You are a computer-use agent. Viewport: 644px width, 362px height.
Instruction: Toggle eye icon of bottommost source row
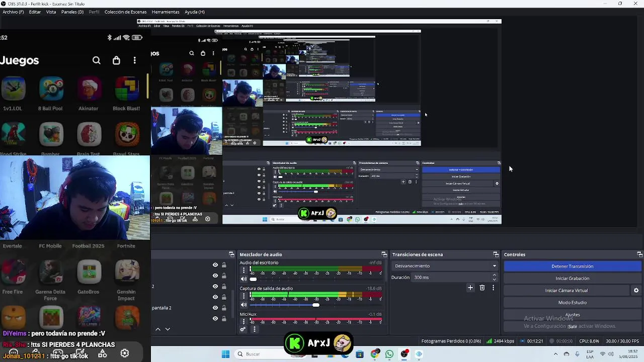(215, 318)
